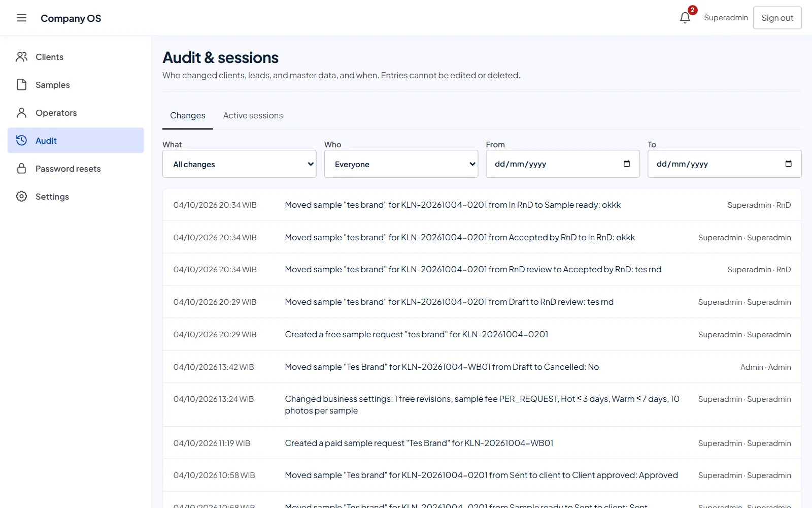Screen dimensions: 812x508
Task: Click the timestamp '04/10/2026 11:19 WIB'
Action: (x=212, y=443)
